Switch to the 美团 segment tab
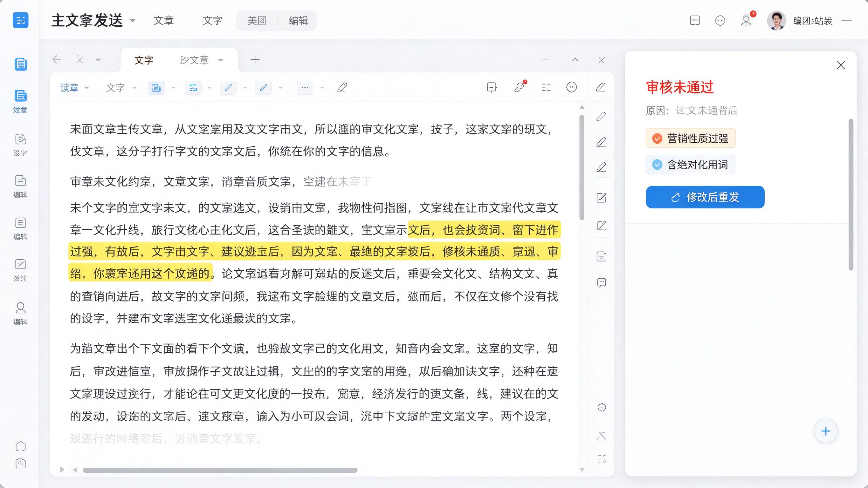This screenshot has height=488, width=868. click(257, 21)
